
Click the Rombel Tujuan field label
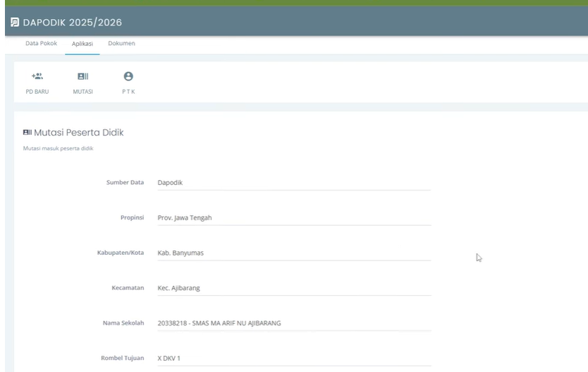click(124, 358)
